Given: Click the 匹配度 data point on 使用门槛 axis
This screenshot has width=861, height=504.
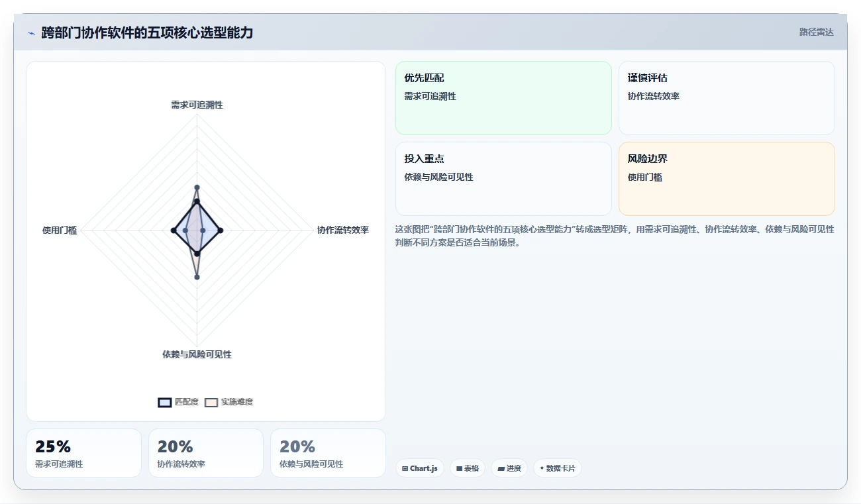Looking at the screenshot, I should click(174, 230).
